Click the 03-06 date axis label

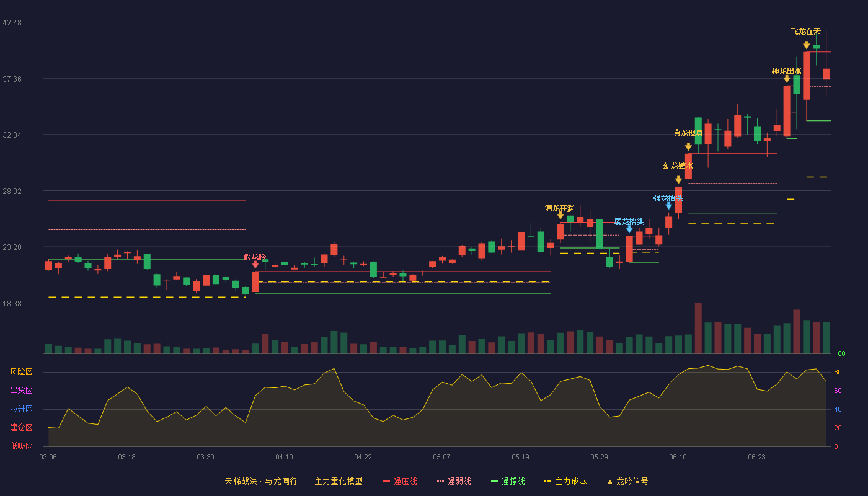click(48, 457)
